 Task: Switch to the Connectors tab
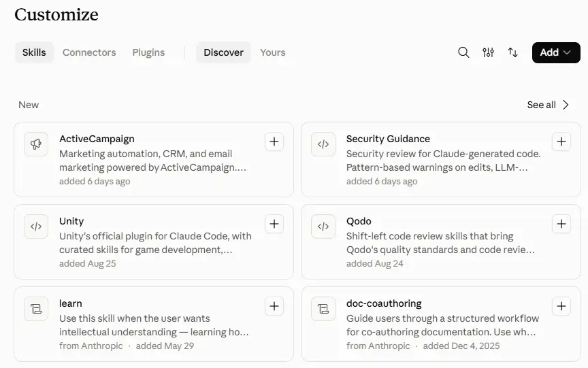pyautogui.click(x=89, y=52)
